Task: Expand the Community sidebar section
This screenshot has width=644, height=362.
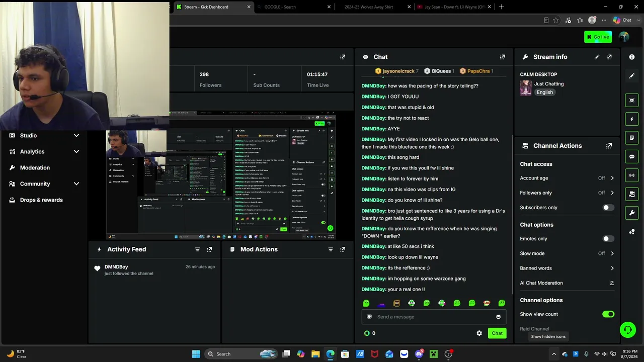Action: tap(76, 184)
